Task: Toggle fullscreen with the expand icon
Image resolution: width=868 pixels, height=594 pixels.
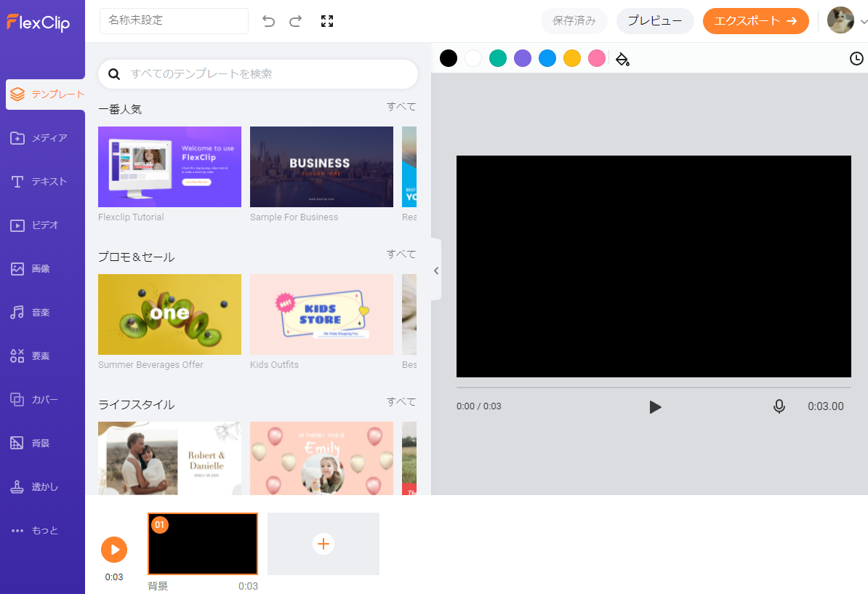Action: pos(327,21)
